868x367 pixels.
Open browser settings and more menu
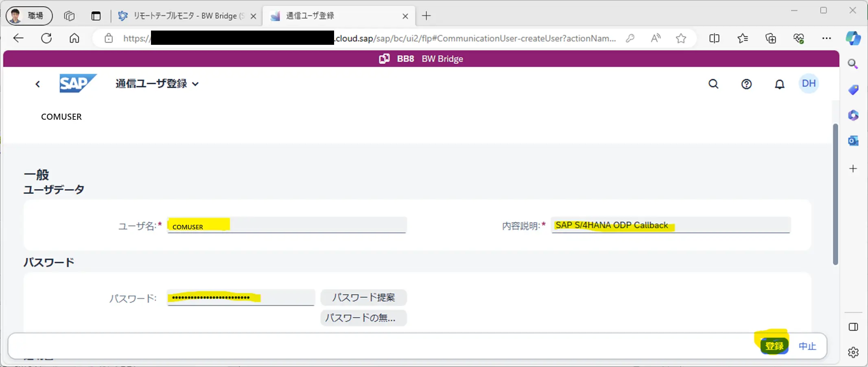(x=826, y=38)
